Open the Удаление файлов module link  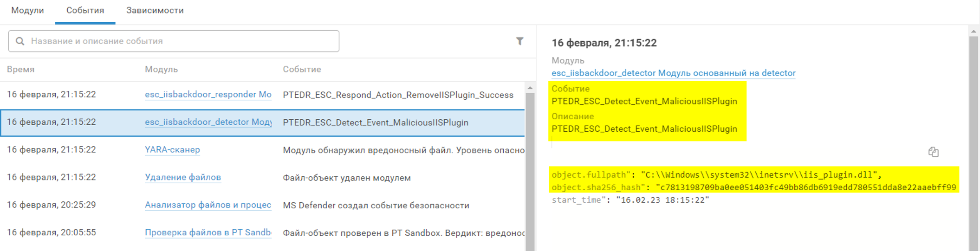click(183, 177)
